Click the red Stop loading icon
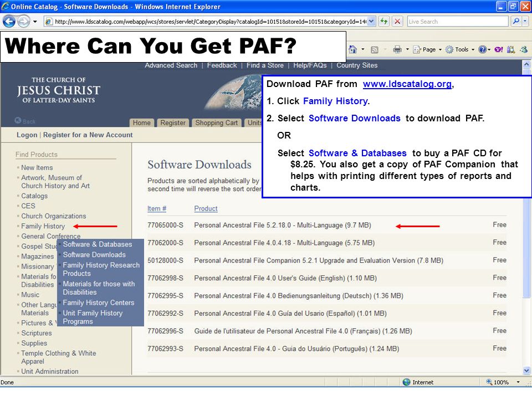This screenshot has height=399, width=532. click(397, 22)
